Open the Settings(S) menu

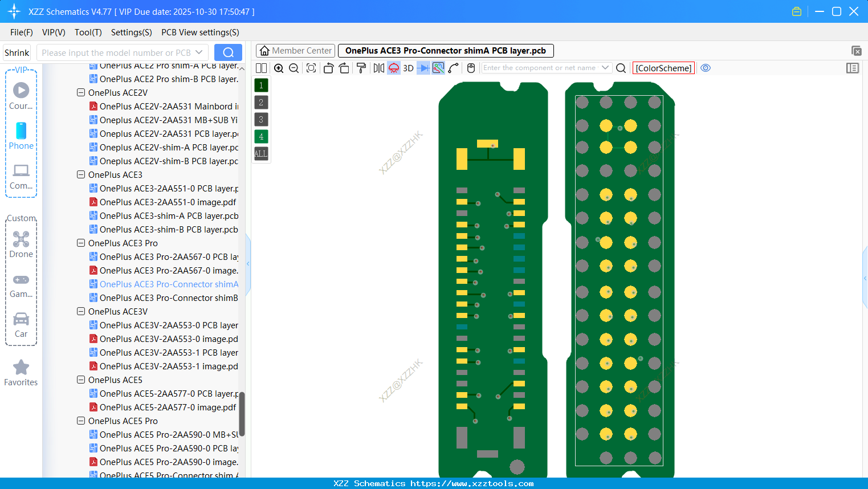point(132,32)
